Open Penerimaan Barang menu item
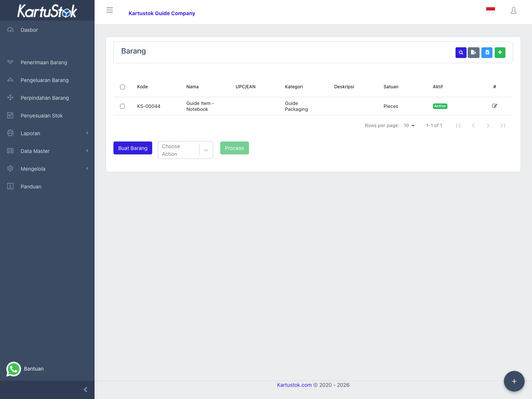532x399 pixels. [x=47, y=62]
